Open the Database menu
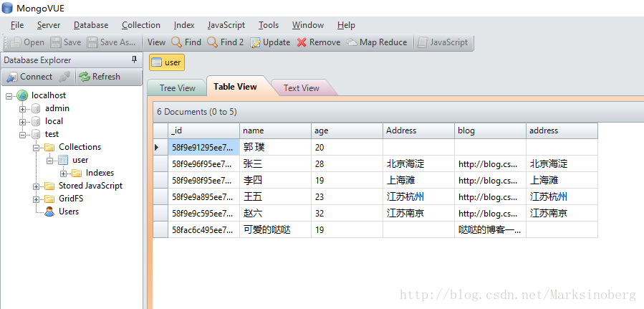The width and height of the screenshot is (644, 309). point(91,25)
